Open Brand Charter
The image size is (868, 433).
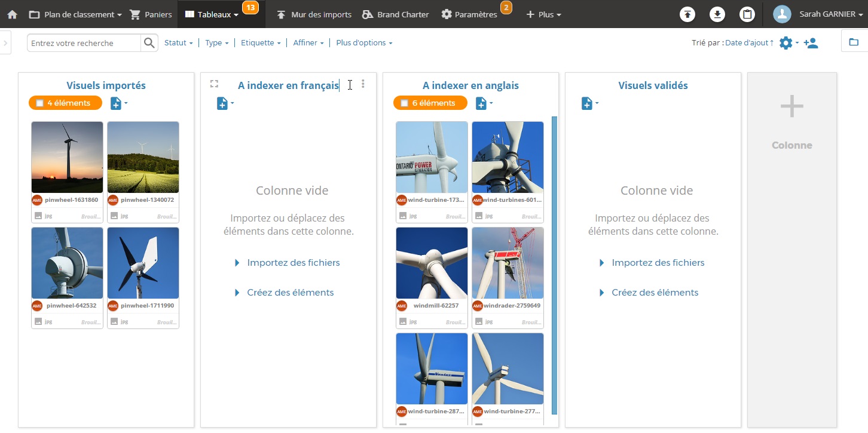[396, 14]
